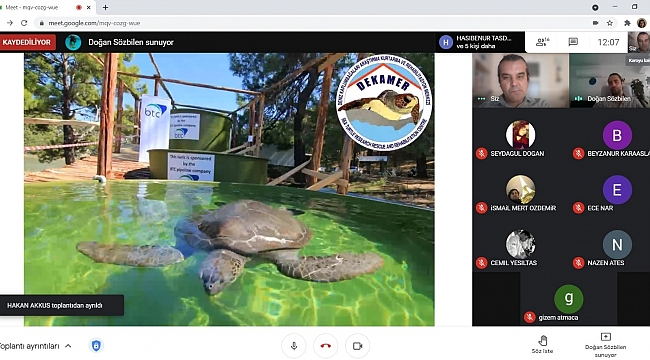650x360 pixels.
Task: Click the NAZEN ATES name label
Action: tap(606, 263)
